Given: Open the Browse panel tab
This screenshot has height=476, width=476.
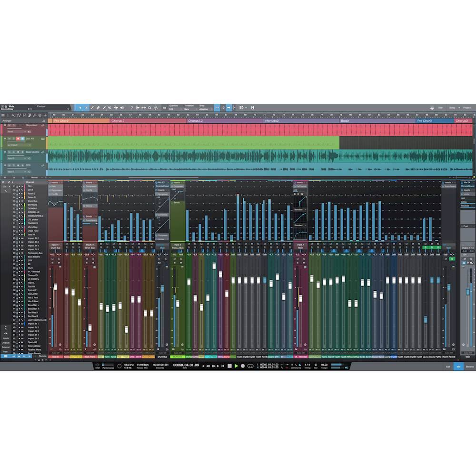Looking at the screenshot, I should click(x=469, y=367).
